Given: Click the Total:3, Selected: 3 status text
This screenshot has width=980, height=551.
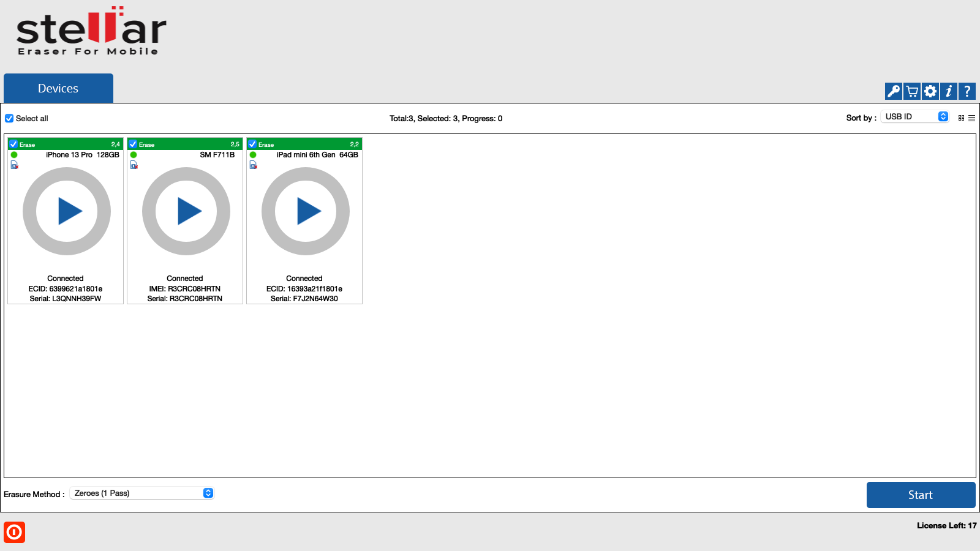Looking at the screenshot, I should coord(446,118).
